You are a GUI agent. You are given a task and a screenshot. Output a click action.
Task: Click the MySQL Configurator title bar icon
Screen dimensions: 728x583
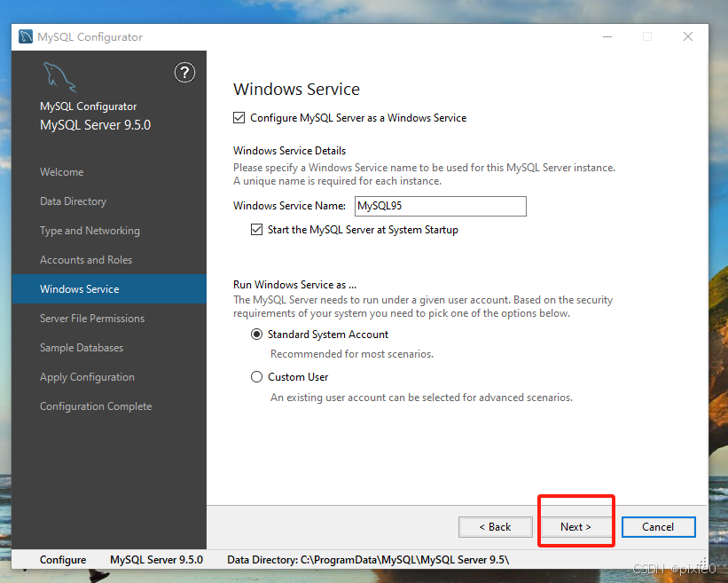pos(26,36)
